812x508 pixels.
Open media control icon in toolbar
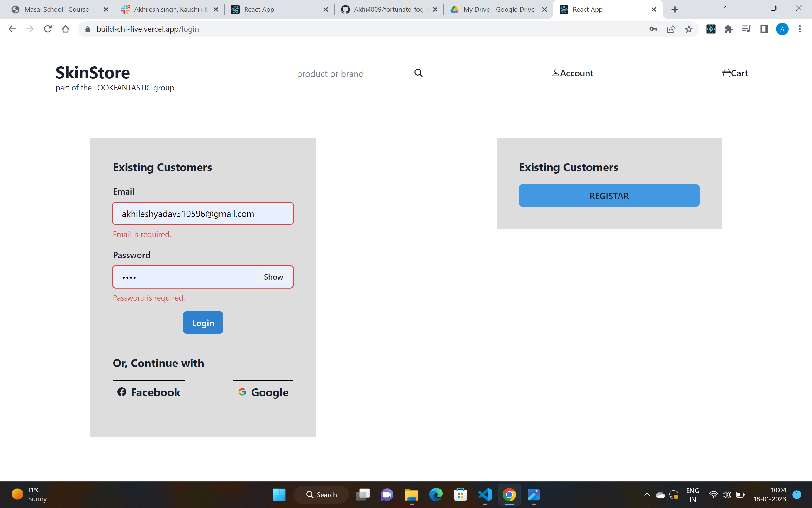(x=746, y=29)
